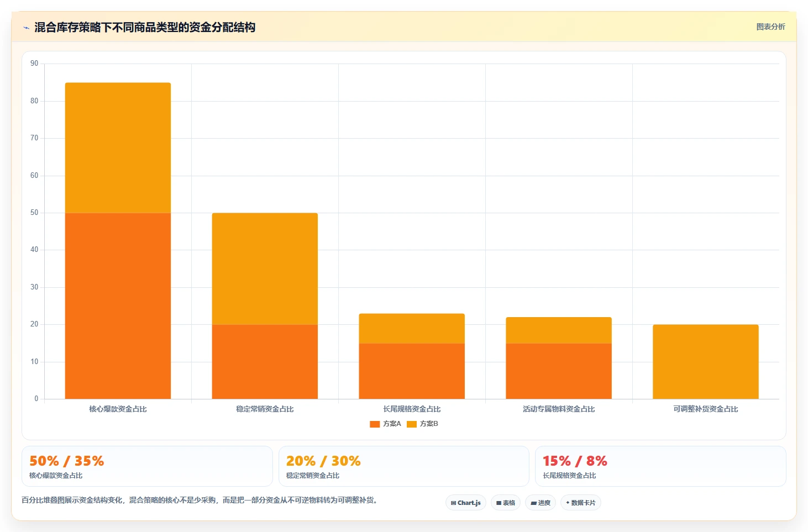The height and width of the screenshot is (532, 808).
Task: Click the 20% / 30% data card
Action: click(404, 466)
